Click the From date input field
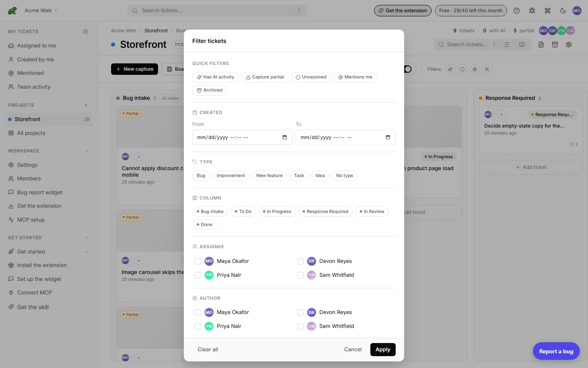This screenshot has width=588, height=368. (242, 137)
